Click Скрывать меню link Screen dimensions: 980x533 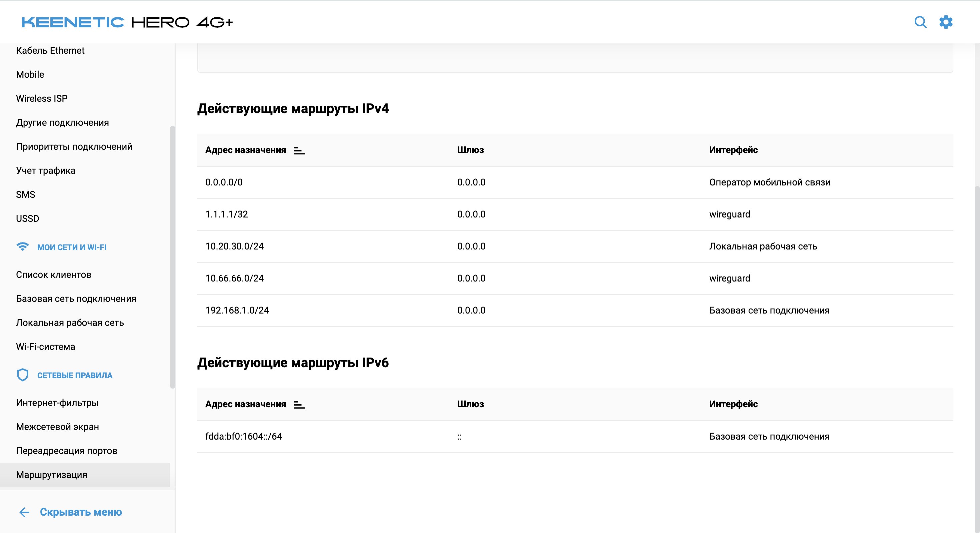81,512
